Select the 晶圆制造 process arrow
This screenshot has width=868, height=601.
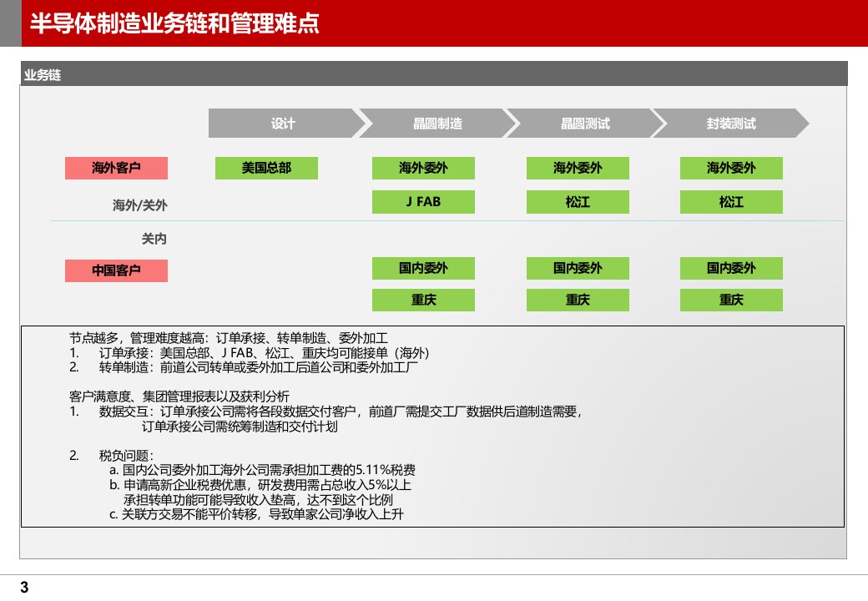(437, 124)
